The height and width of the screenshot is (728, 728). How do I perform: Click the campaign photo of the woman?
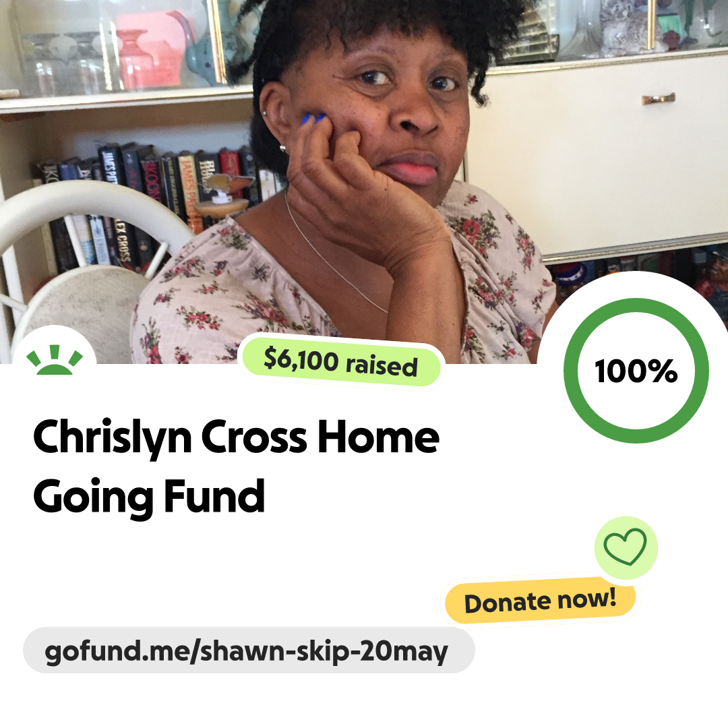[x=364, y=181]
